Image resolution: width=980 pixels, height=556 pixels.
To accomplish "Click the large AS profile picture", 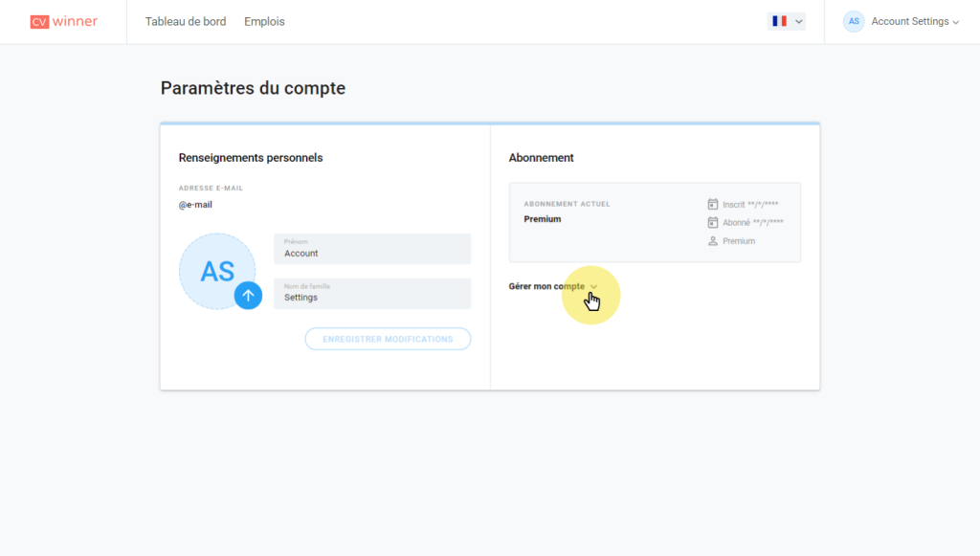I will point(217,271).
